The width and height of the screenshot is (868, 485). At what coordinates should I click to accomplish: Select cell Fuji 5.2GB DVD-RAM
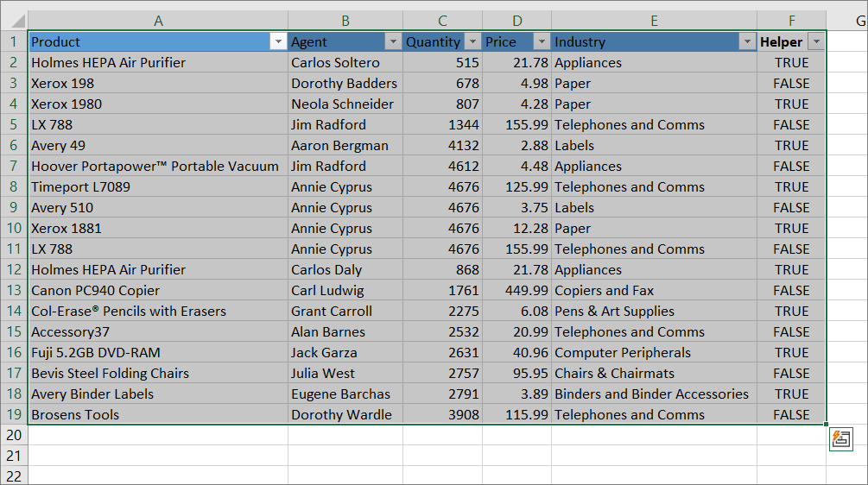pyautogui.click(x=158, y=353)
